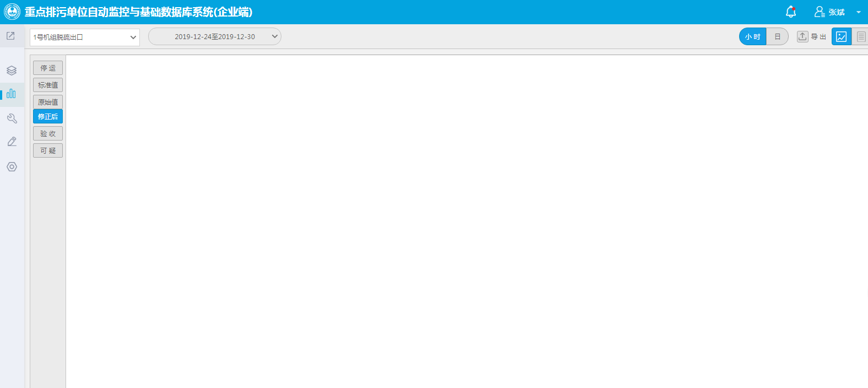
Task: Open the notification bell alerts
Action: (x=791, y=12)
